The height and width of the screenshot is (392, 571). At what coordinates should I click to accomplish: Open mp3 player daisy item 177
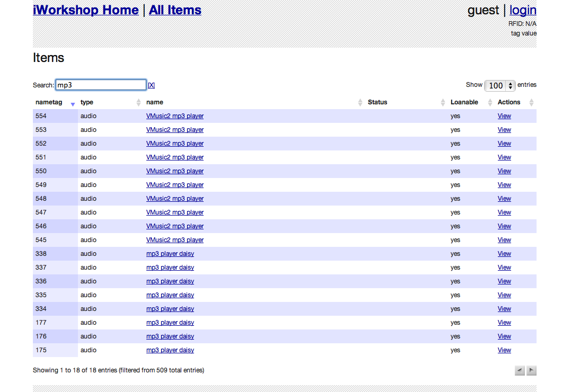point(170,323)
